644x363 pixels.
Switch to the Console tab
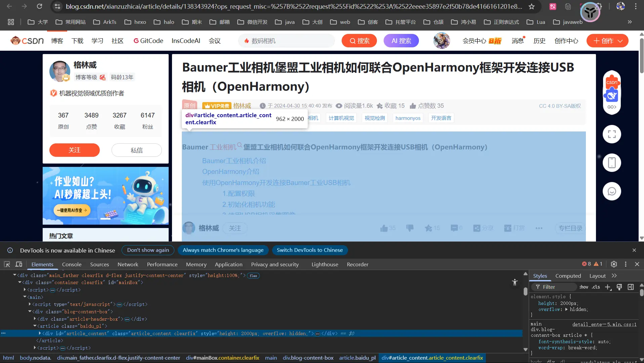[72, 264]
